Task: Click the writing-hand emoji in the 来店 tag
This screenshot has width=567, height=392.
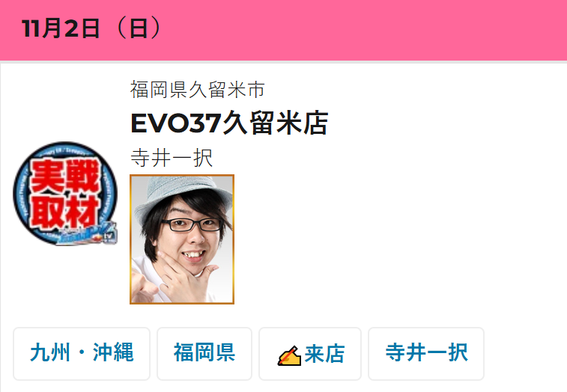Action: coord(289,355)
